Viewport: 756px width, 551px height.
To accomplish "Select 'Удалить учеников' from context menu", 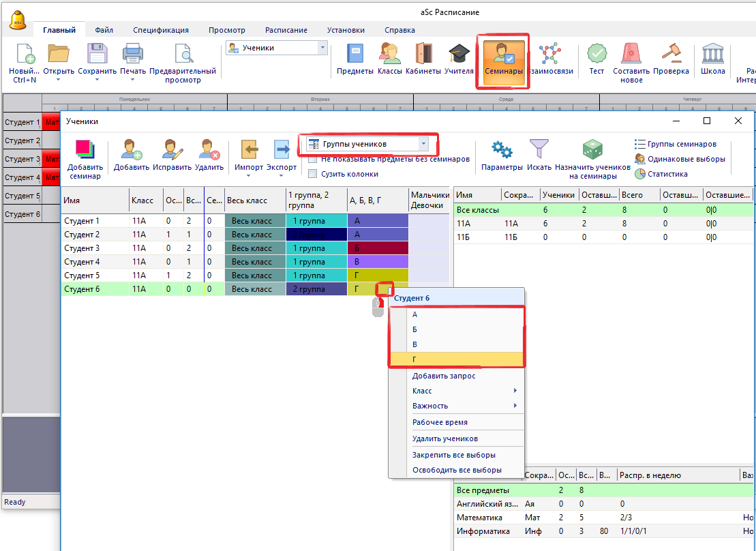I will pyautogui.click(x=444, y=438).
